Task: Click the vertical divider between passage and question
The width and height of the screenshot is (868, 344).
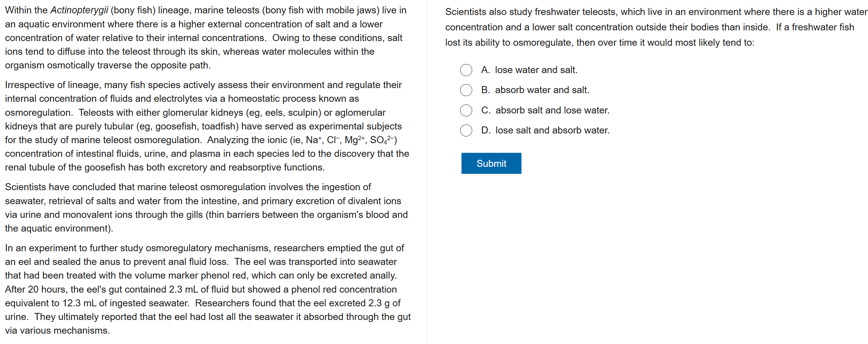Action: point(427,172)
